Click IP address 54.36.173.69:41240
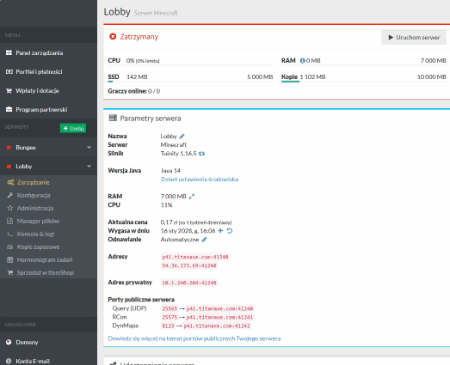Viewport: 450px width, 365px height. (189, 266)
